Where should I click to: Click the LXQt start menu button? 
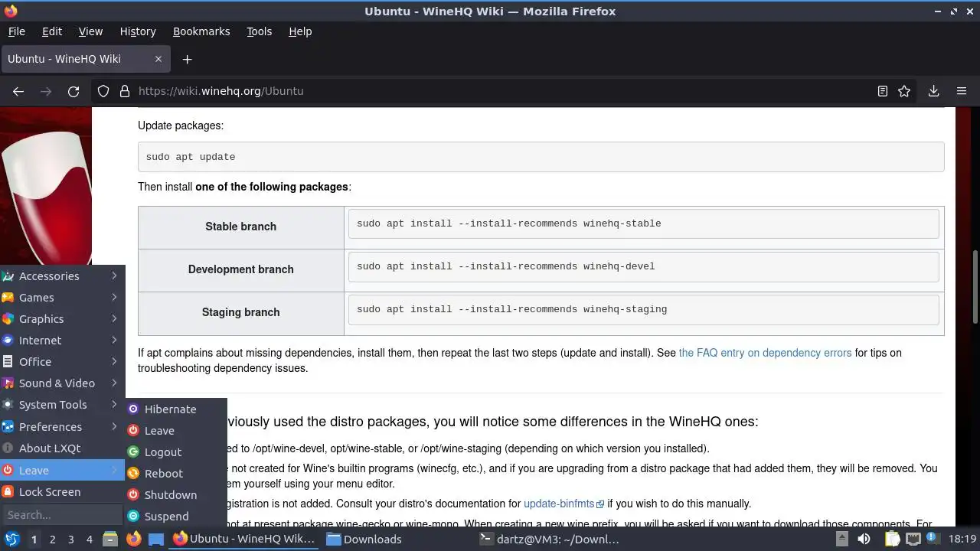11,540
